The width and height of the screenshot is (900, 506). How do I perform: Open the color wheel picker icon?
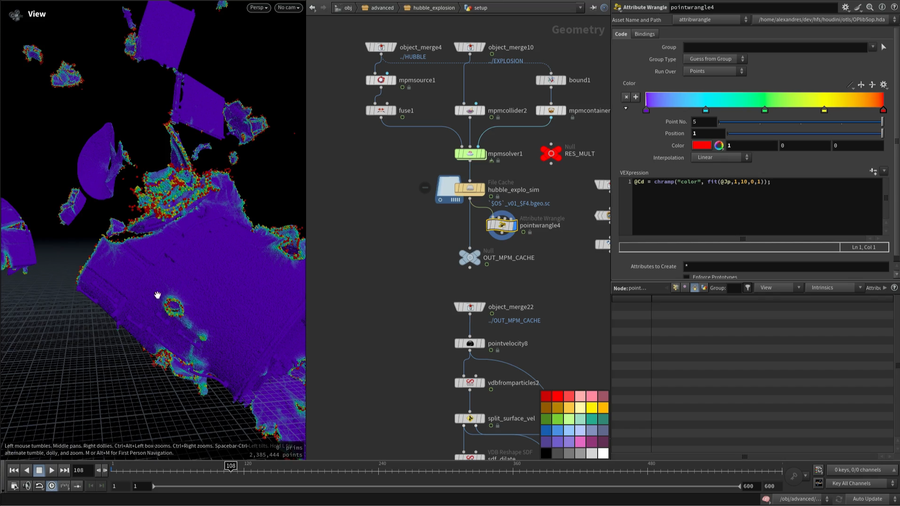(x=719, y=146)
